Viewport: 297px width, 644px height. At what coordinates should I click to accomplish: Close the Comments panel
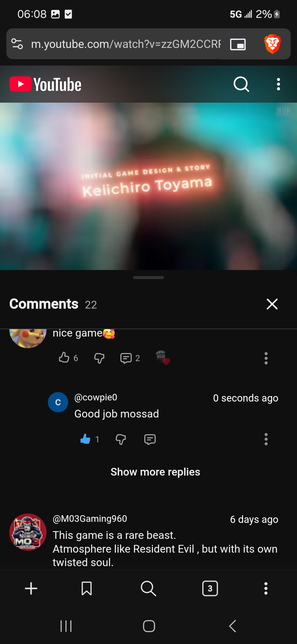pyautogui.click(x=272, y=304)
